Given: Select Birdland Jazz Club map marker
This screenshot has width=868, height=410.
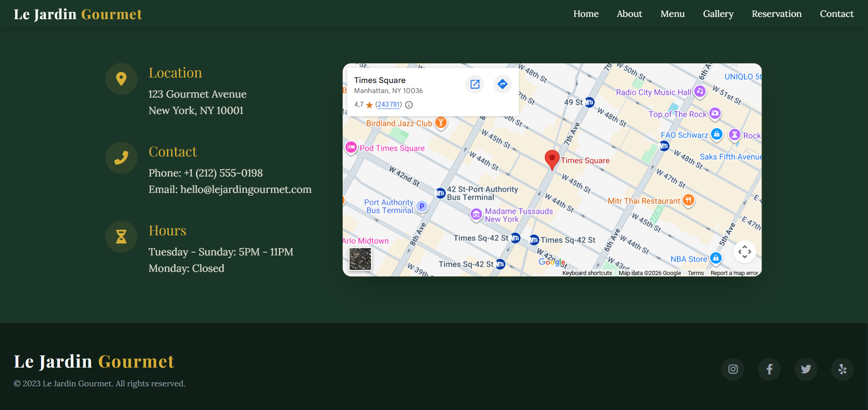Looking at the screenshot, I should coord(441,123).
